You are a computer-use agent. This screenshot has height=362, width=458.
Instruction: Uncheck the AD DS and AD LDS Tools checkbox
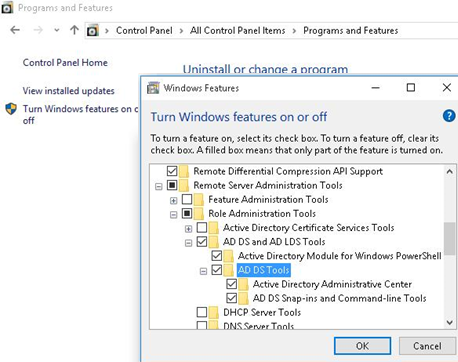(202, 242)
